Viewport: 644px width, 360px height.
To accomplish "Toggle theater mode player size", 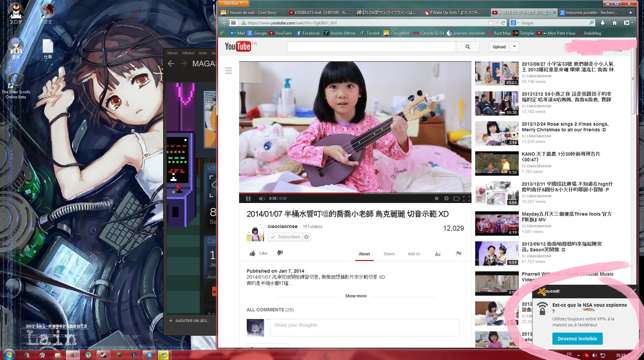I will click(457, 198).
